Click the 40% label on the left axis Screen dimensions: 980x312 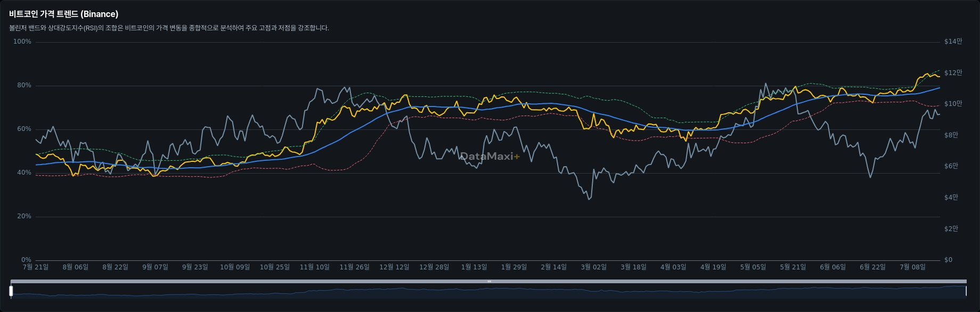pyautogui.click(x=24, y=173)
